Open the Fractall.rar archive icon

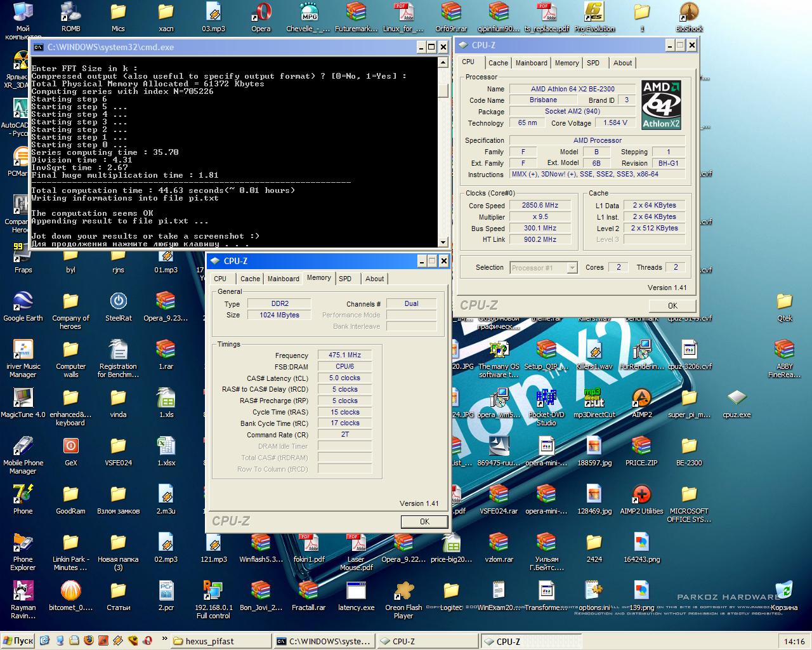click(308, 595)
